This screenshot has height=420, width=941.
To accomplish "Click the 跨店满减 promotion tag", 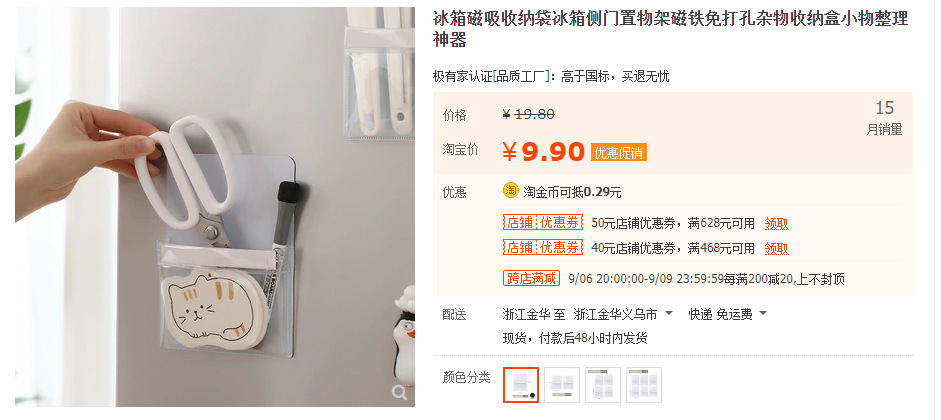I will (x=531, y=278).
